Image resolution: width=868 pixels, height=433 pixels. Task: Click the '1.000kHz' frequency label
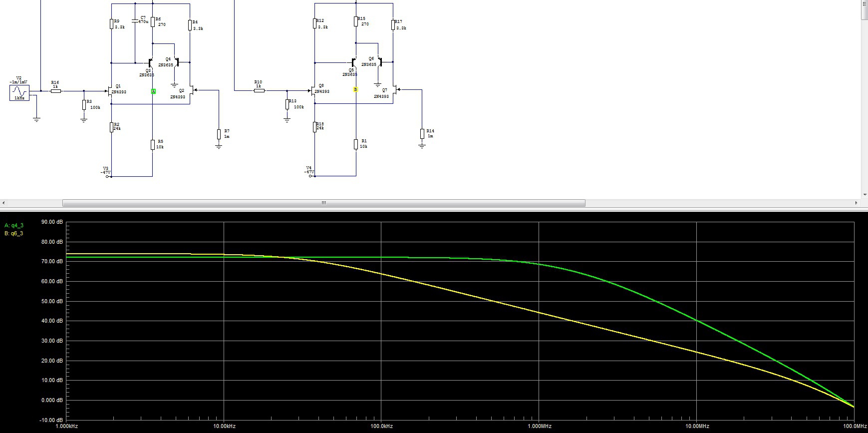(x=66, y=426)
